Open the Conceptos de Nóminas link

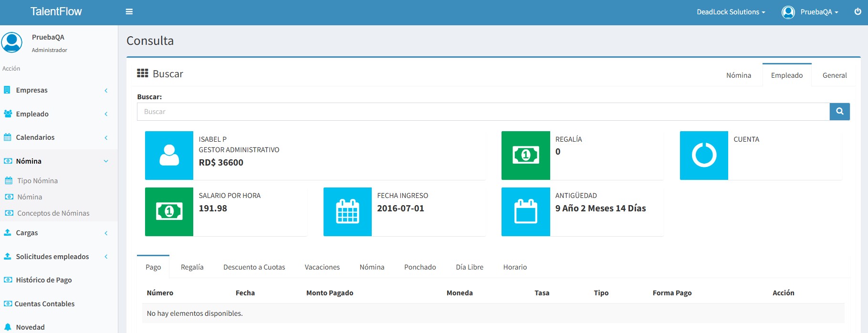pos(53,213)
